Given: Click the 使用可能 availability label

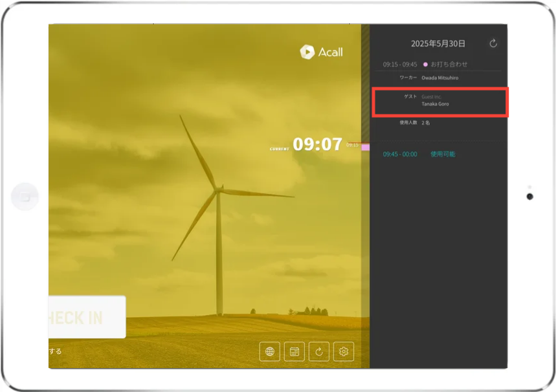Looking at the screenshot, I should [x=443, y=154].
